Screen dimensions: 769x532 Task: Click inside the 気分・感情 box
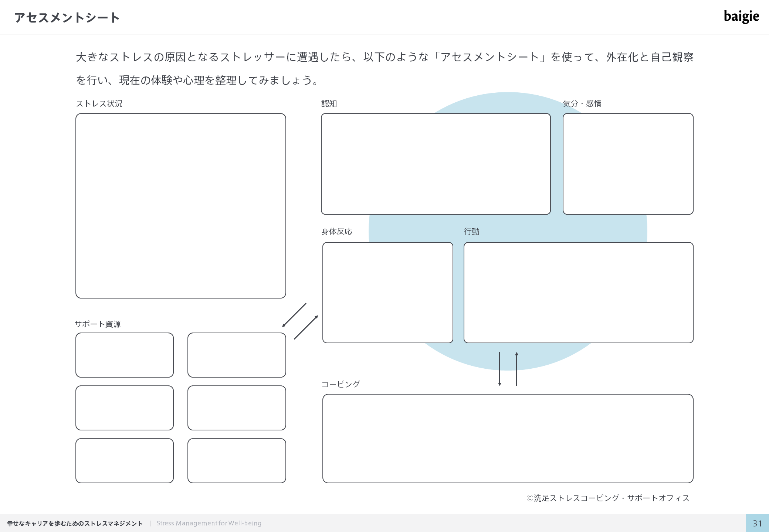[628, 164]
